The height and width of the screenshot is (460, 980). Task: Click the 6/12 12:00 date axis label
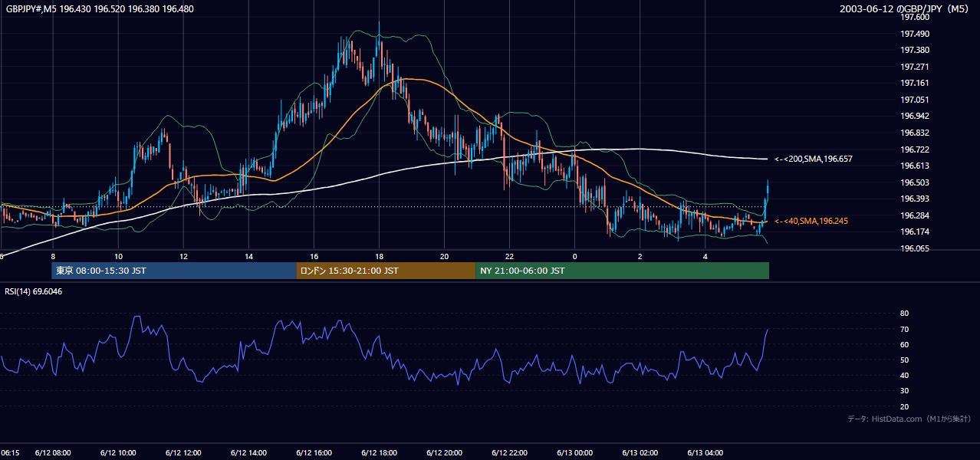[x=183, y=452]
